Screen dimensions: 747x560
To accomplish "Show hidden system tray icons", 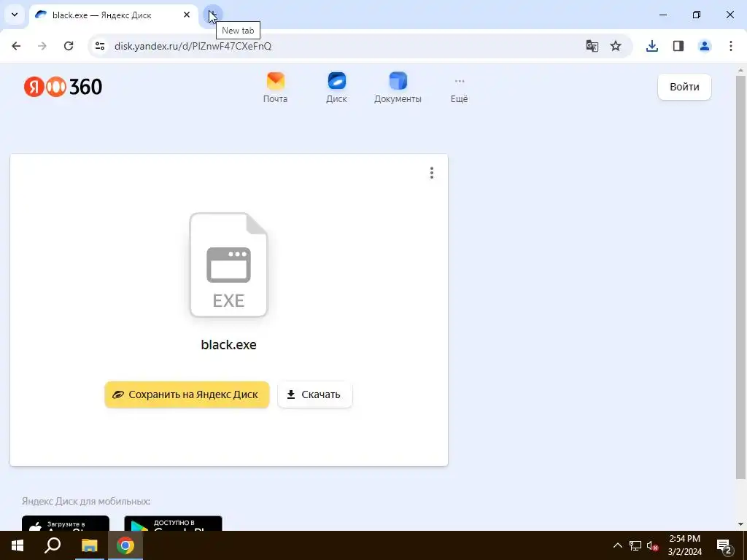I will 617,545.
